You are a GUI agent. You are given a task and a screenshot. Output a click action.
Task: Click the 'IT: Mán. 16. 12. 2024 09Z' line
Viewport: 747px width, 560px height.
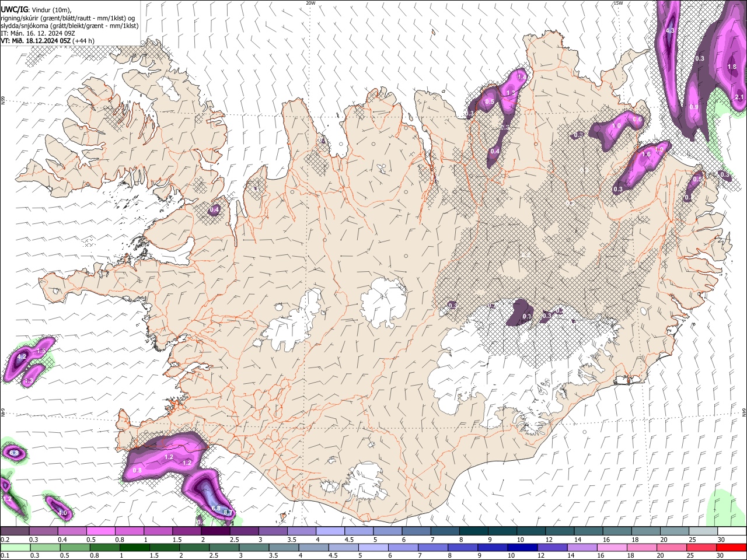(38, 33)
